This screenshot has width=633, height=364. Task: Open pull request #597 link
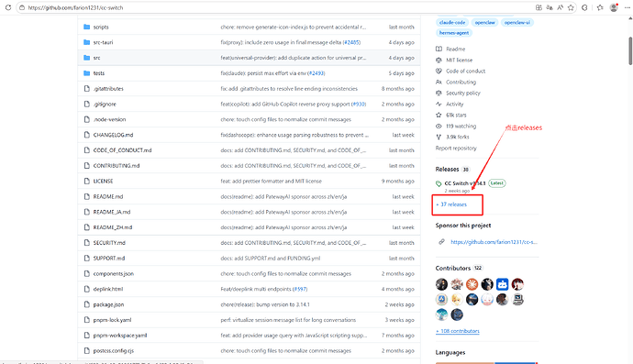click(x=300, y=289)
